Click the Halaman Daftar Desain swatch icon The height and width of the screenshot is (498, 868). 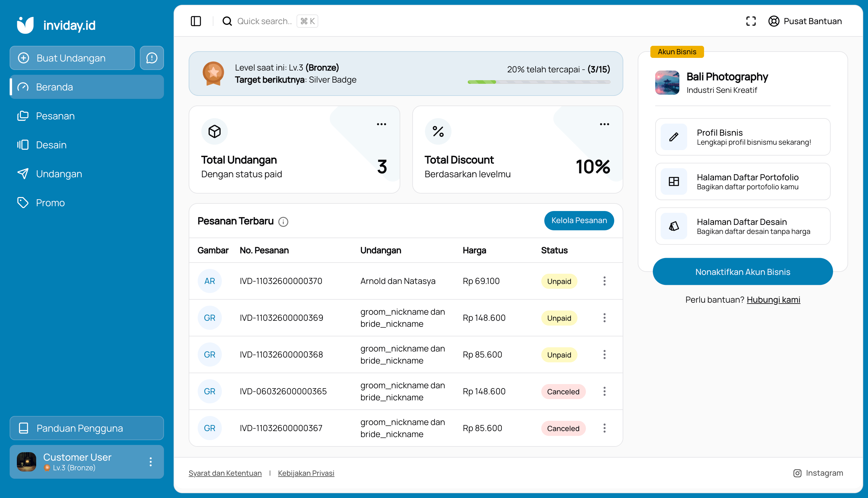pyautogui.click(x=674, y=226)
